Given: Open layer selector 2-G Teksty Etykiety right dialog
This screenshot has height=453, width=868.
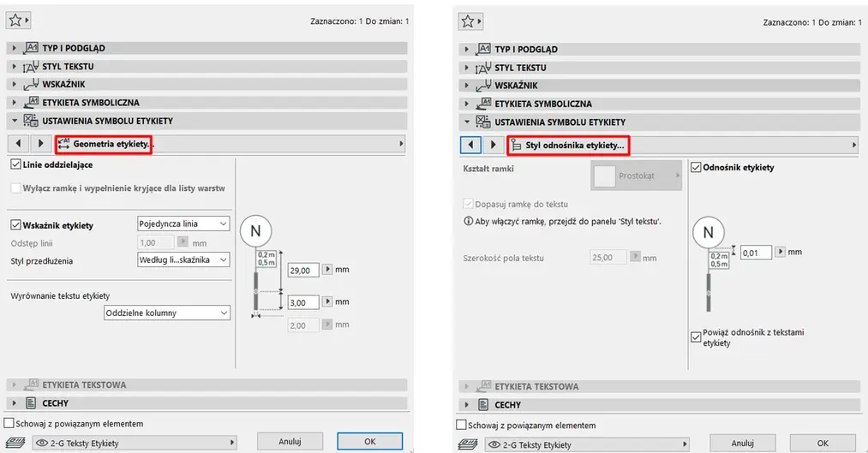Looking at the screenshot, I should [x=587, y=444].
